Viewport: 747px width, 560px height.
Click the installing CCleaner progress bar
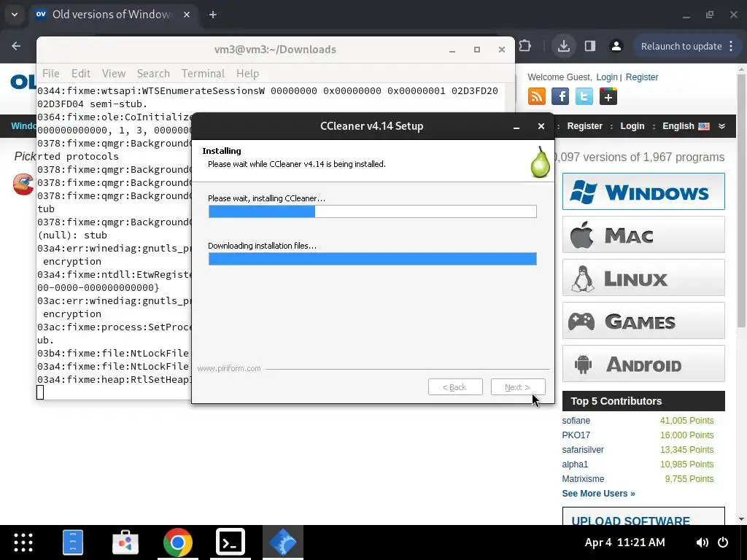click(x=373, y=211)
